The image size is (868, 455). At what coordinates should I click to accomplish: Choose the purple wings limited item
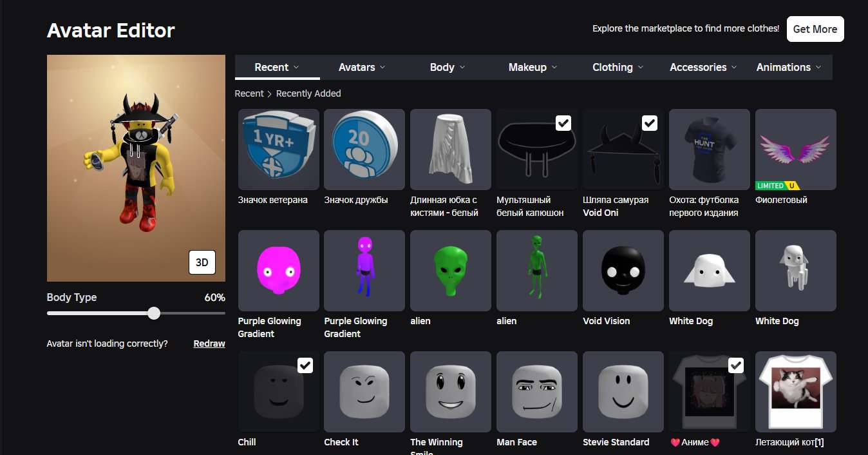tap(796, 150)
